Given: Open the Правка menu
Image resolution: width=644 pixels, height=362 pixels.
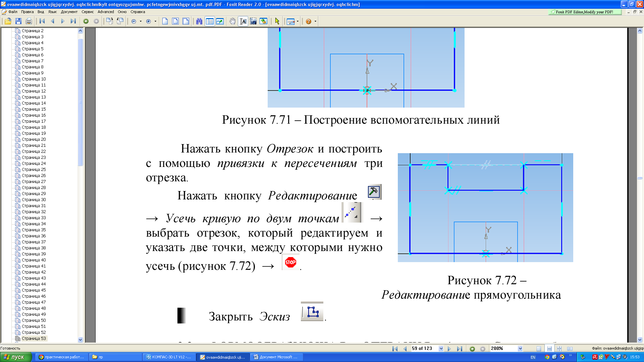Looking at the screenshot, I should click(x=27, y=12).
